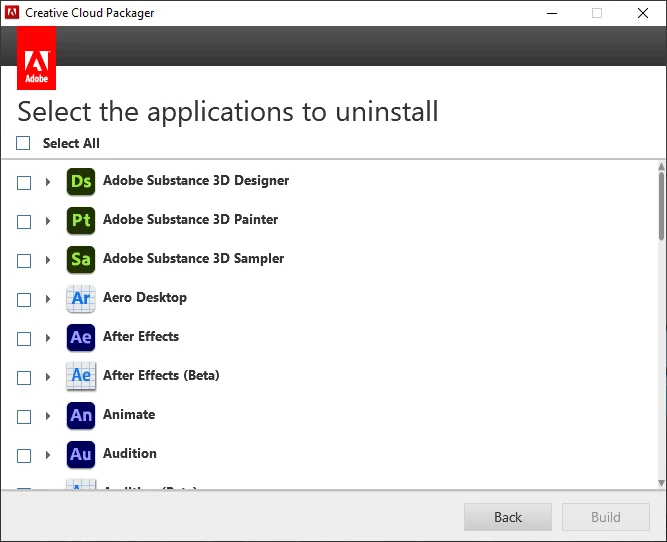Expand the After Effects row
667x542 pixels.
(x=48, y=338)
